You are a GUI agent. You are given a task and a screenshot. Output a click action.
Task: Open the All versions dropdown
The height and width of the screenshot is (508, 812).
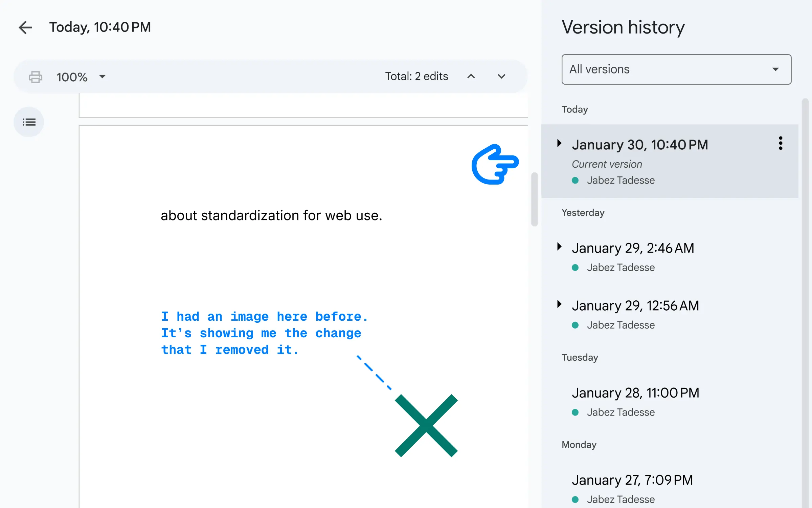click(x=676, y=69)
